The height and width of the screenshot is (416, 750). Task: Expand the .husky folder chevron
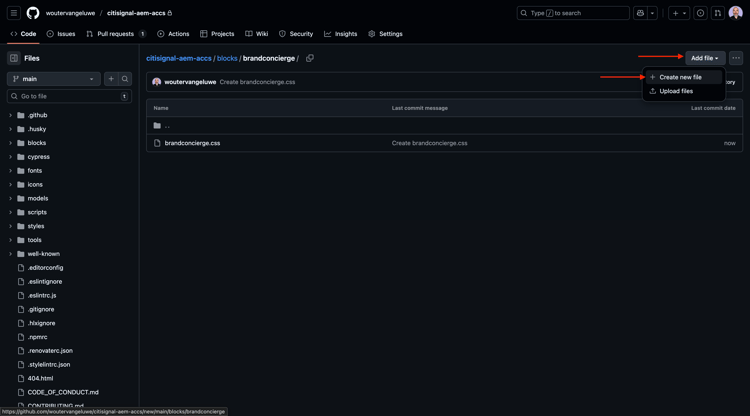11,129
